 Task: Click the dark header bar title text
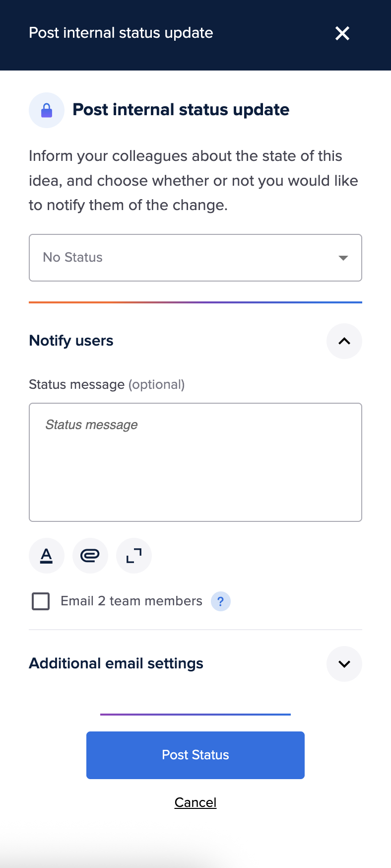[121, 33]
